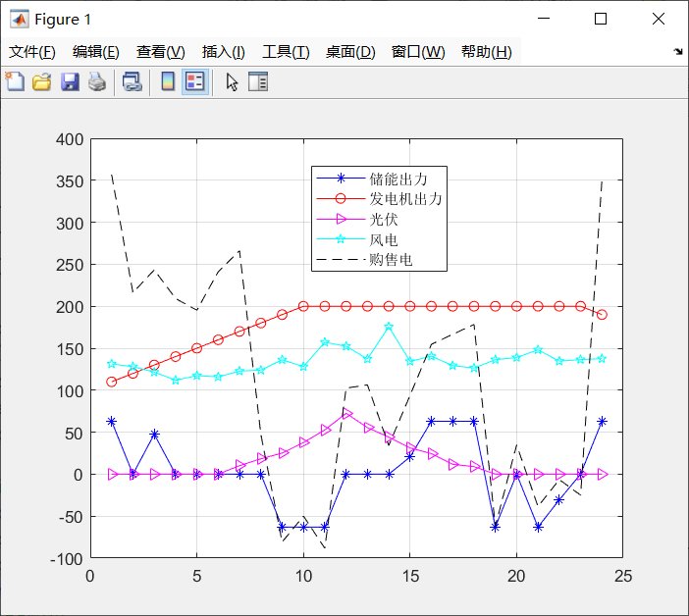Click the y-axis tick label 350
The image size is (689, 616).
[70, 181]
